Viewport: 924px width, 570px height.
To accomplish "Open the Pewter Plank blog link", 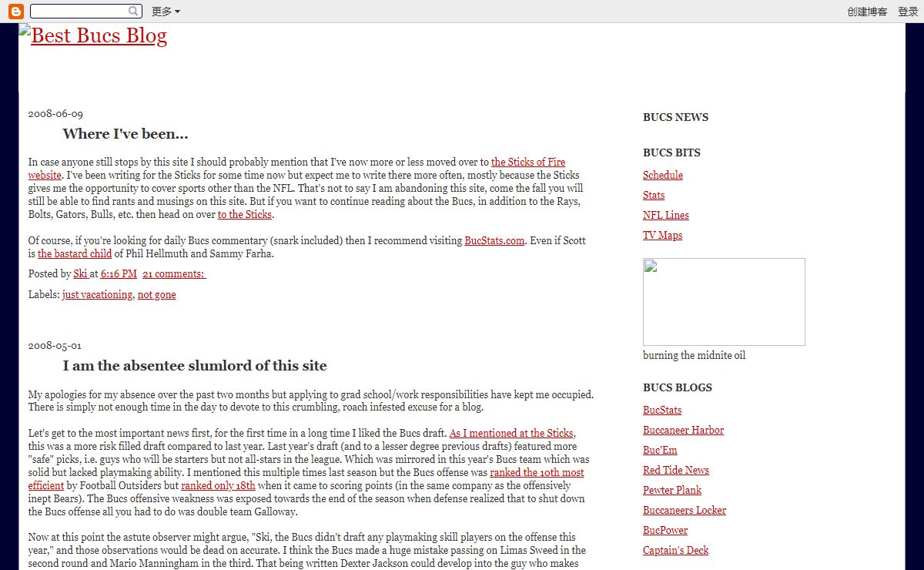I will pos(672,490).
